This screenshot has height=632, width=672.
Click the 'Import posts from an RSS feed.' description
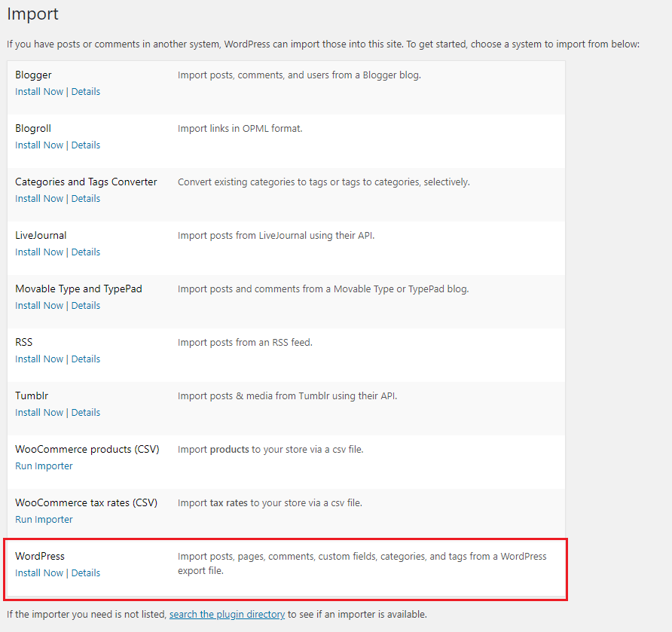pyautogui.click(x=245, y=343)
